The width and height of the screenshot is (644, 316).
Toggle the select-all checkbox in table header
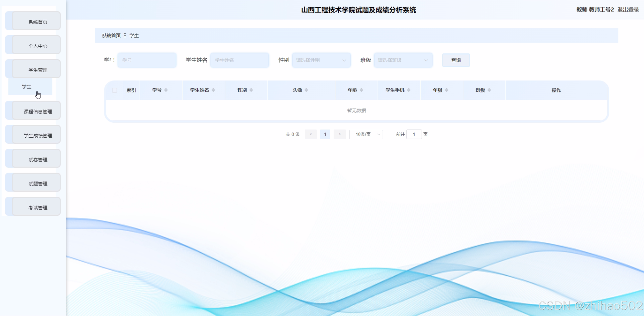[x=115, y=90]
